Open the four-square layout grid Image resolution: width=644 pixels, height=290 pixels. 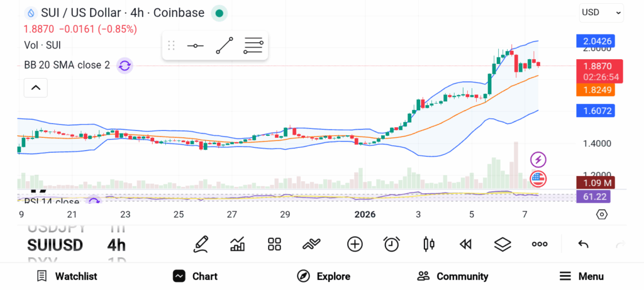click(x=274, y=244)
